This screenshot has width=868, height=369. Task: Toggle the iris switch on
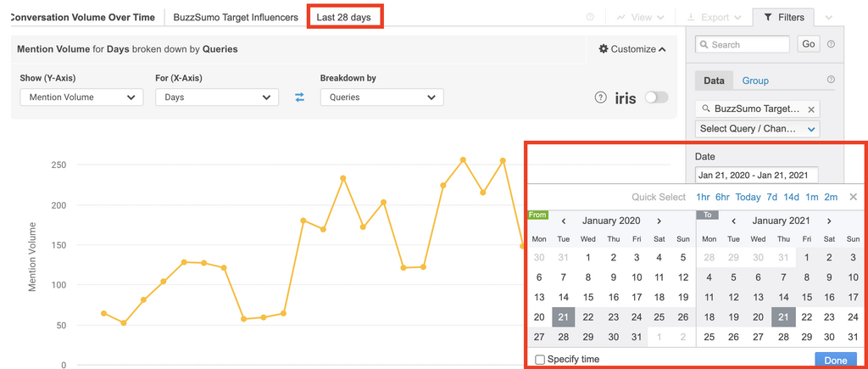656,98
